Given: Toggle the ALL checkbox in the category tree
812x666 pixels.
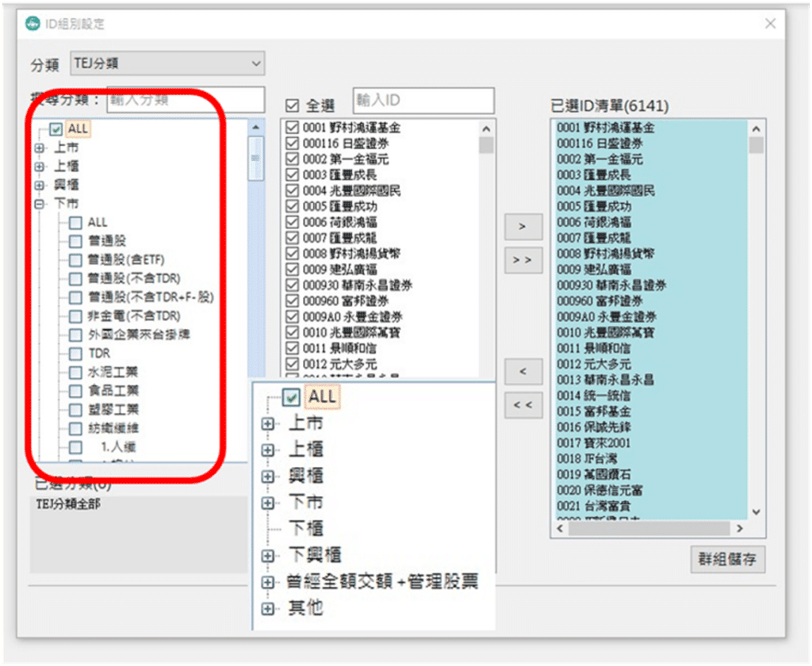Looking at the screenshot, I should [54, 128].
